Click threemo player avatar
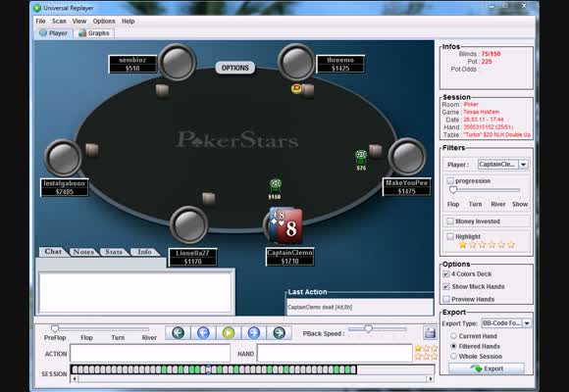569x392 pixels. (x=296, y=63)
